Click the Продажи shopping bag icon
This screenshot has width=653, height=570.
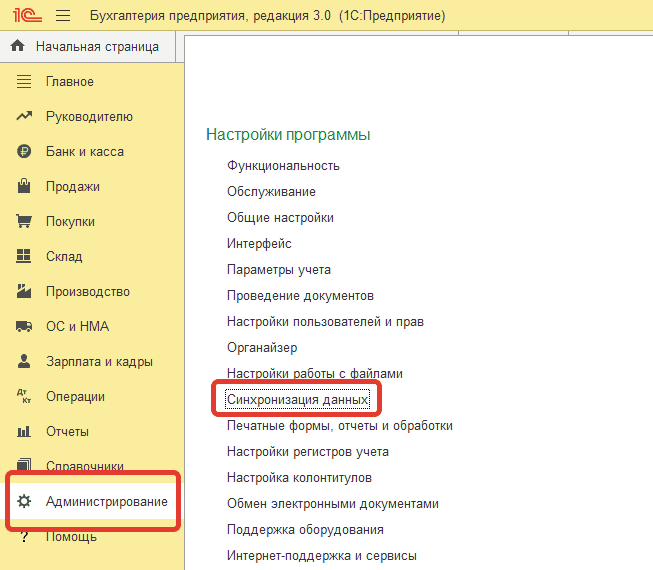point(24,186)
